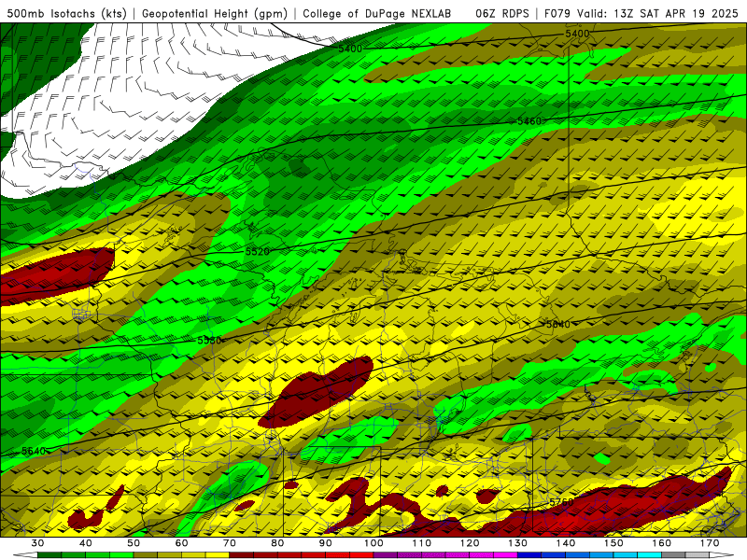
Task: Click the '50' value on the color scale
Action: tap(134, 543)
